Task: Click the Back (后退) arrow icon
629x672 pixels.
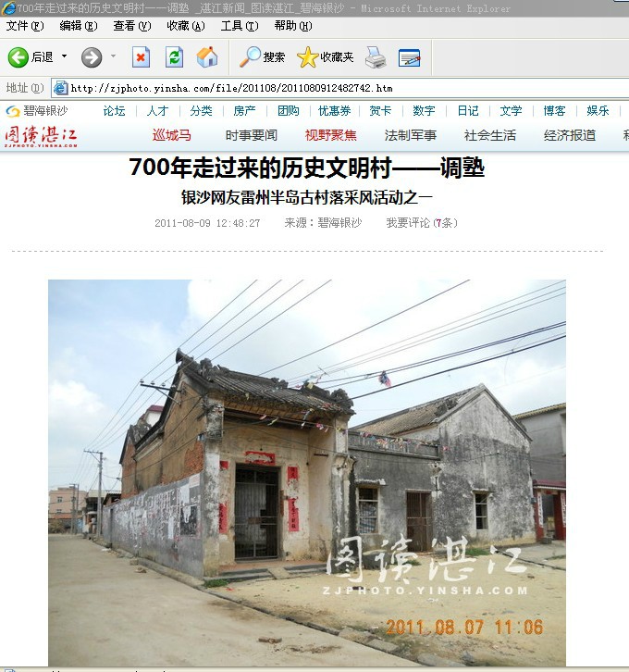Action: (18, 57)
